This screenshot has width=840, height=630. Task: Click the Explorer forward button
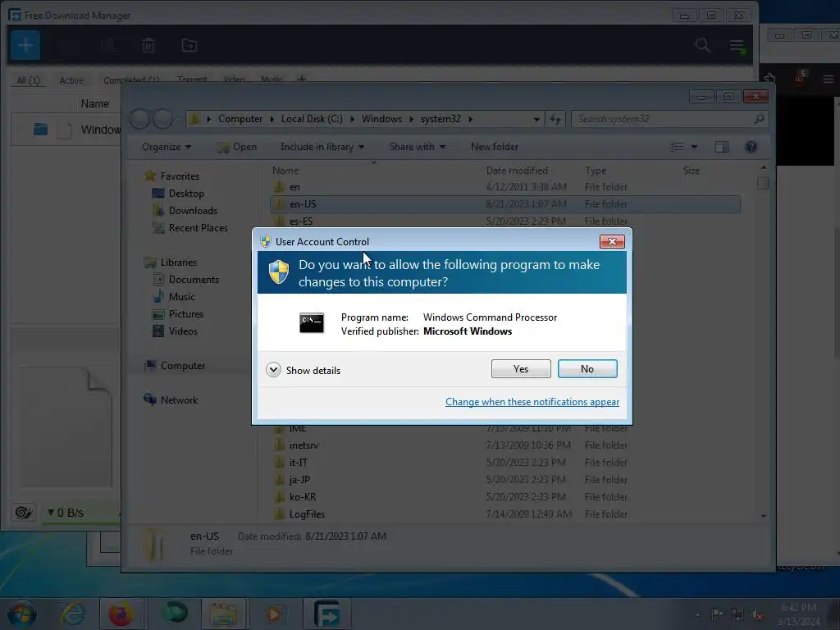(x=163, y=119)
